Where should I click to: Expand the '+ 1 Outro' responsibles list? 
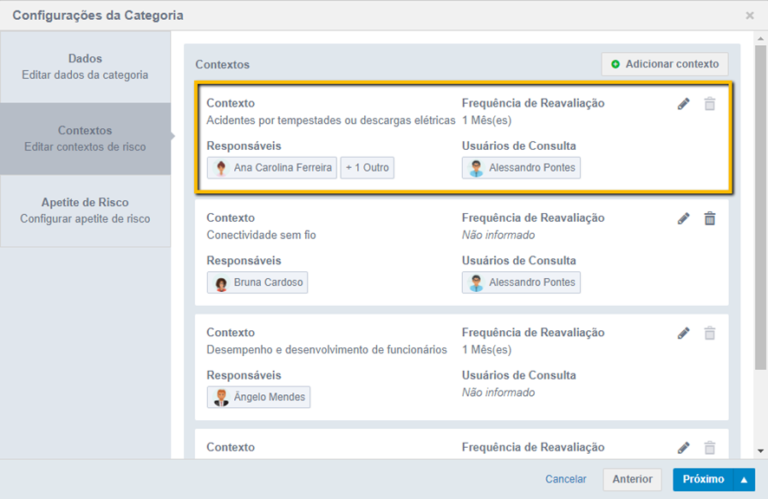[x=367, y=168]
